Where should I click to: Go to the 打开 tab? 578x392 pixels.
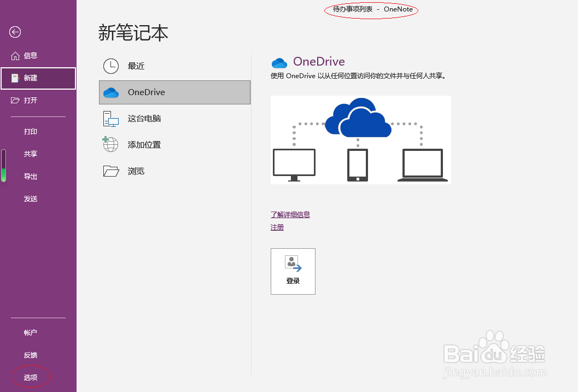point(38,100)
